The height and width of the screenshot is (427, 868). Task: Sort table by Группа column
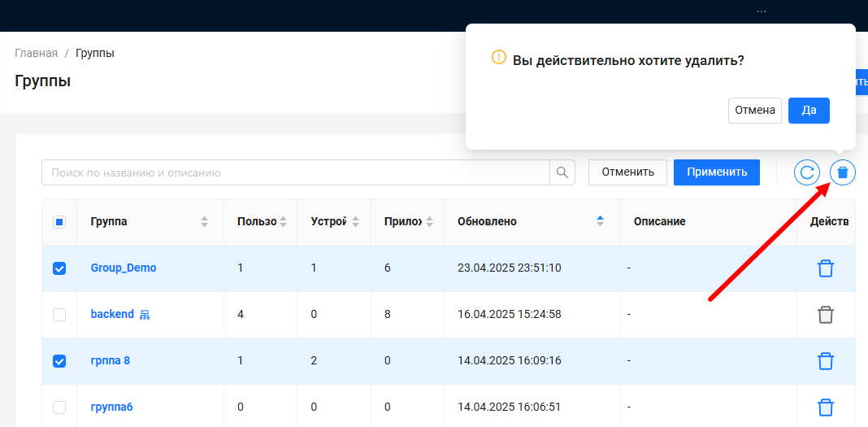tap(204, 222)
